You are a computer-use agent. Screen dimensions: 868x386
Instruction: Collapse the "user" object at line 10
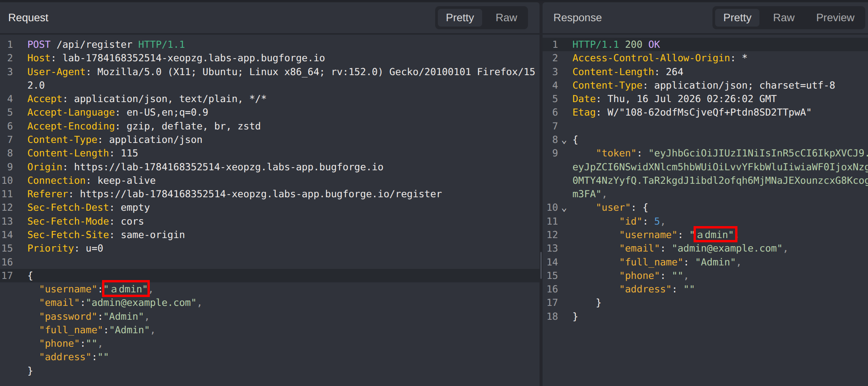(564, 209)
